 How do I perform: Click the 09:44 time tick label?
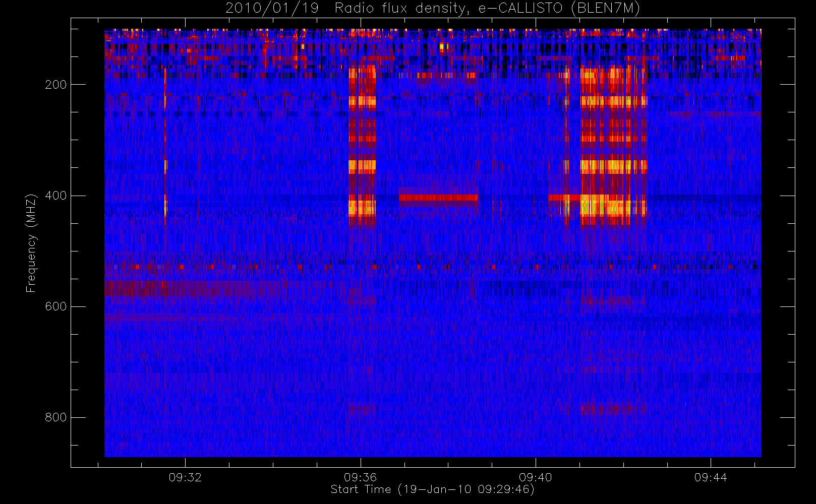[711, 477]
